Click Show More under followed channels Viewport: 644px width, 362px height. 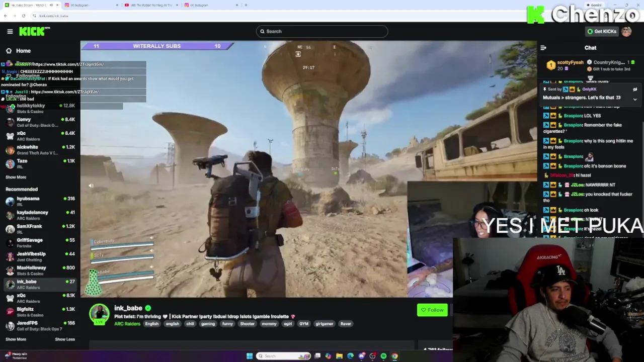click(x=16, y=177)
